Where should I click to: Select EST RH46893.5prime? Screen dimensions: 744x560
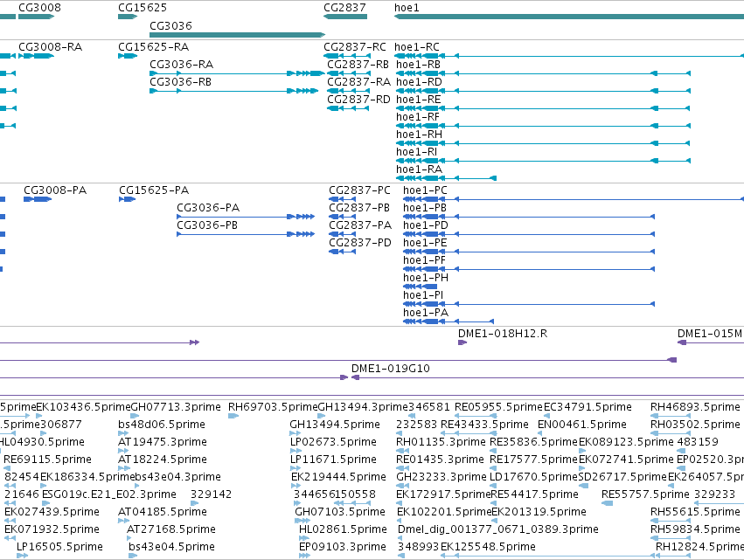tap(695, 407)
